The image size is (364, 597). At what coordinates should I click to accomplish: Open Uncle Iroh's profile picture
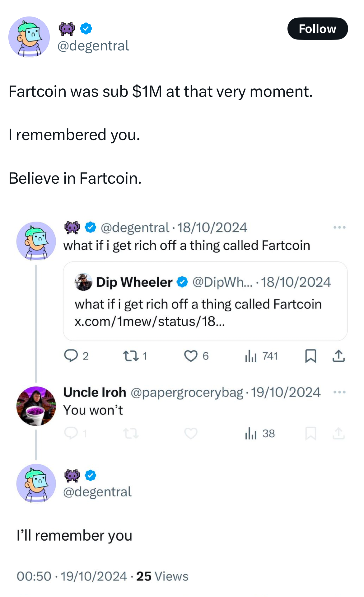pos(36,406)
